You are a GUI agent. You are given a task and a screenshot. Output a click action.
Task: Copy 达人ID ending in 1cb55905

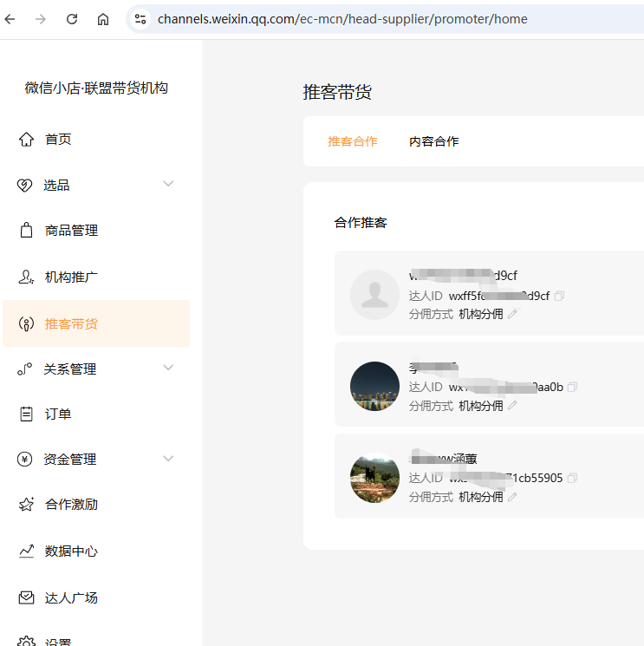click(572, 478)
